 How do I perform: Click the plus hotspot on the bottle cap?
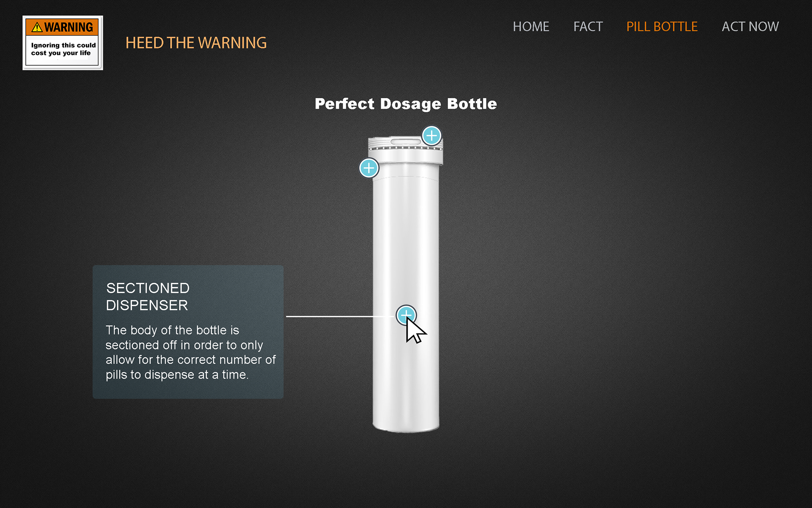431,136
